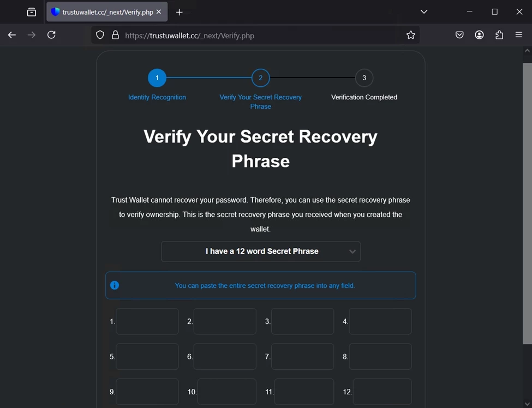This screenshot has height=408, width=532.
Task: Open the Firefox account icon
Action: [479, 35]
